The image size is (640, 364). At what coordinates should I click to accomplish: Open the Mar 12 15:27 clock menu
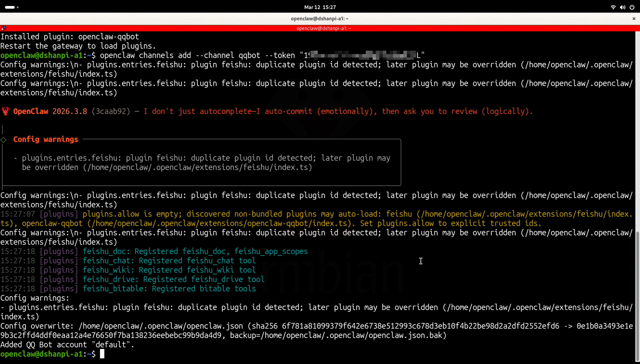pos(320,7)
